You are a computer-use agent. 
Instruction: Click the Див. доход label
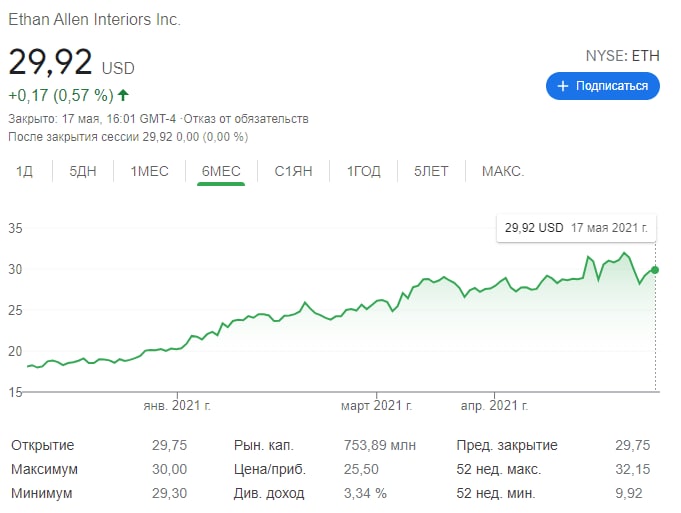[269, 493]
